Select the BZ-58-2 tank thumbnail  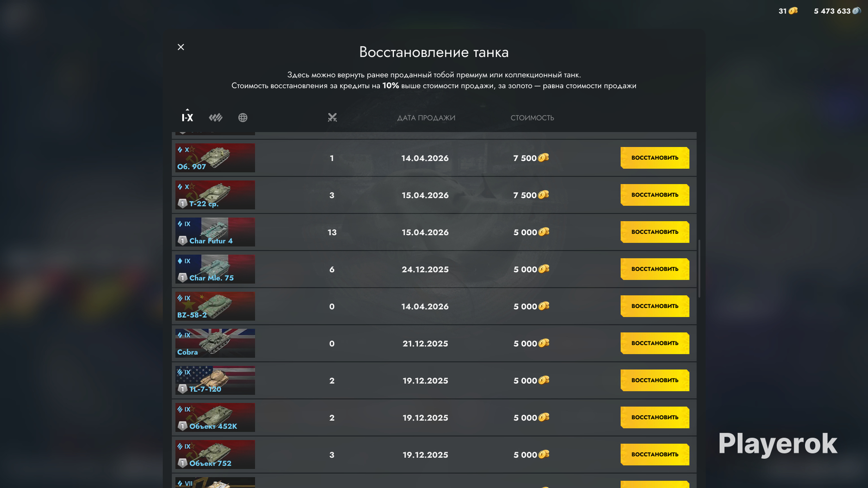[215, 306]
